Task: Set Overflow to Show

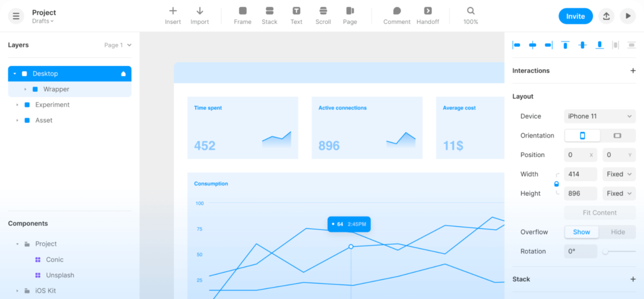Action: (x=582, y=232)
